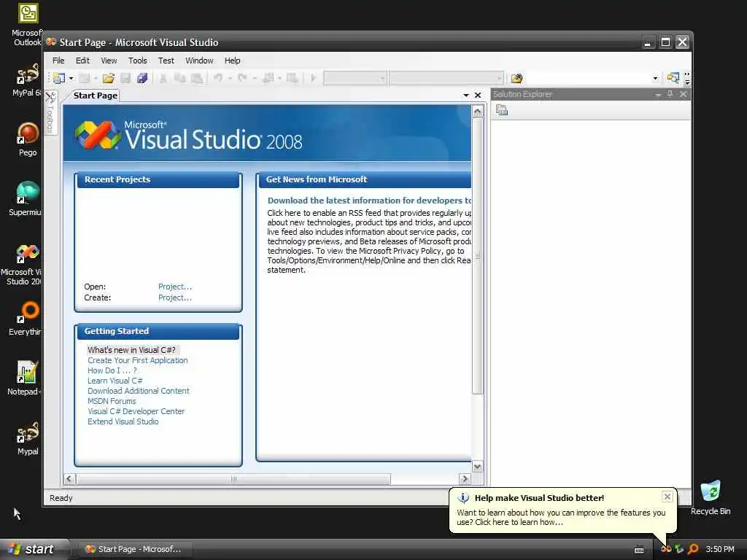Open the Learn Visual C# link
This screenshot has width=747, height=560.
pyautogui.click(x=115, y=381)
